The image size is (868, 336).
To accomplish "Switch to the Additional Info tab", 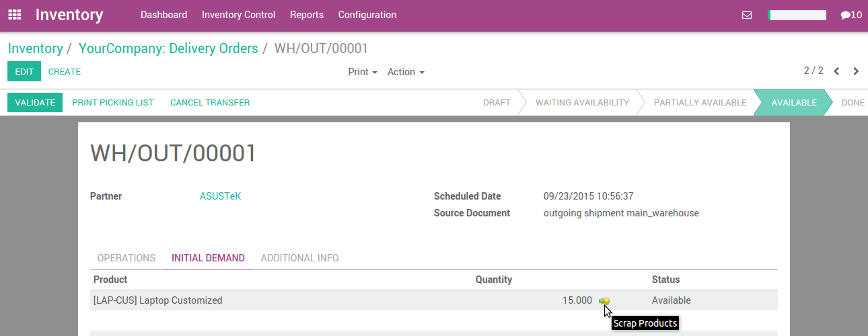I will point(299,258).
